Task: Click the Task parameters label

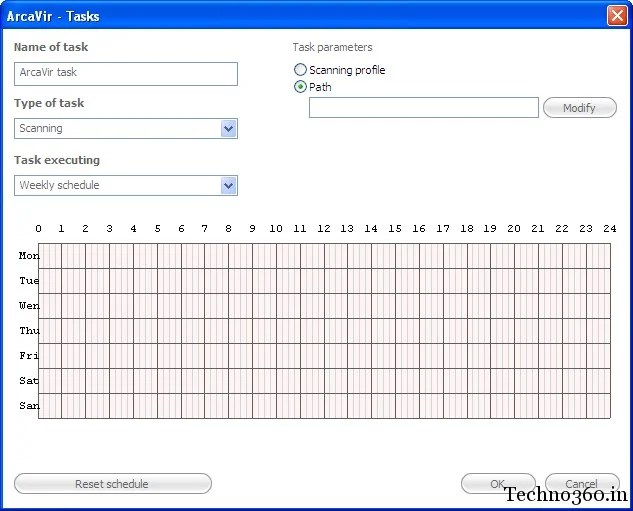Action: 332,47
